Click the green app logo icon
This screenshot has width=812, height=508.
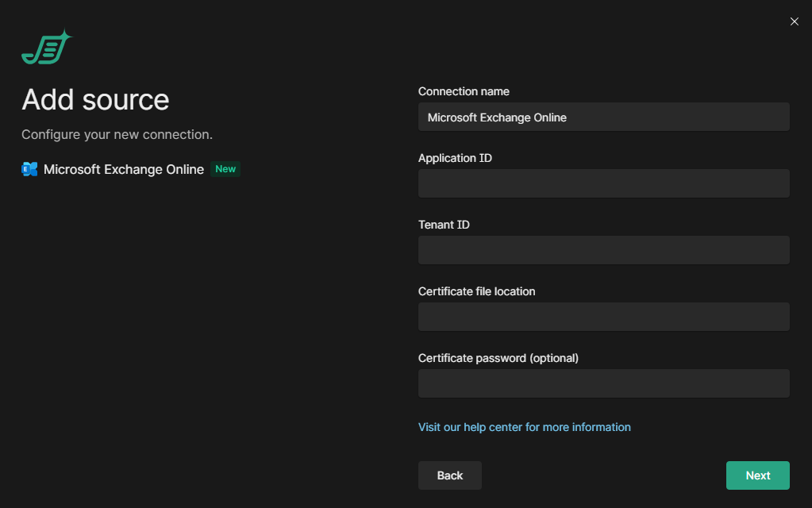point(46,48)
